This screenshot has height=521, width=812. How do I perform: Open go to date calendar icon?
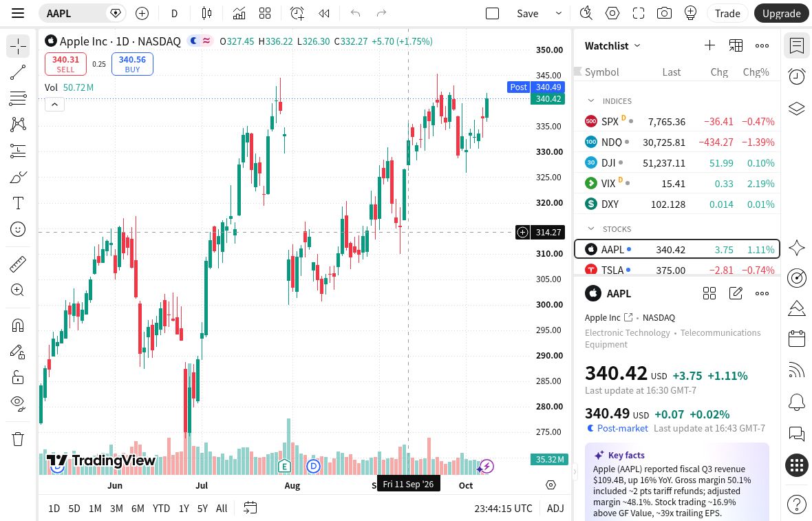250,508
